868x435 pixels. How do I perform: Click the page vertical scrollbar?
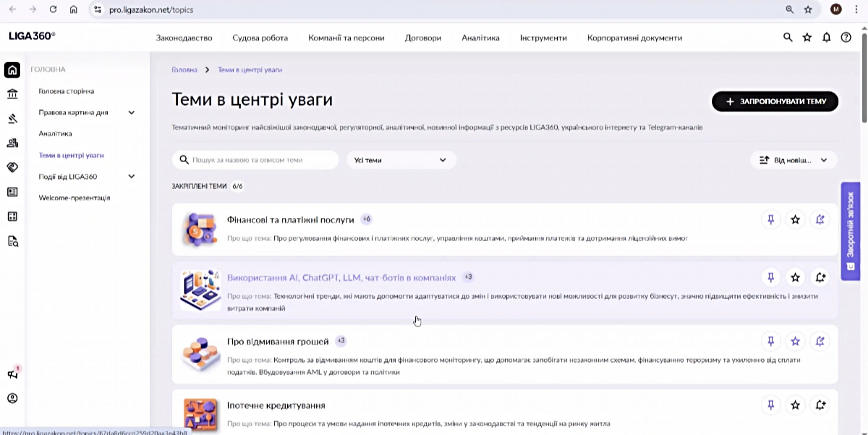(864, 78)
